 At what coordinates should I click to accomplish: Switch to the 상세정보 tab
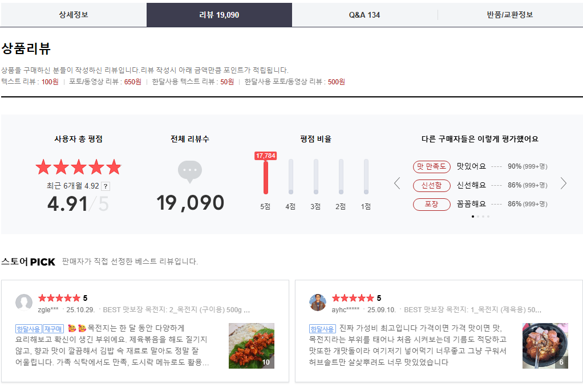coord(74,15)
